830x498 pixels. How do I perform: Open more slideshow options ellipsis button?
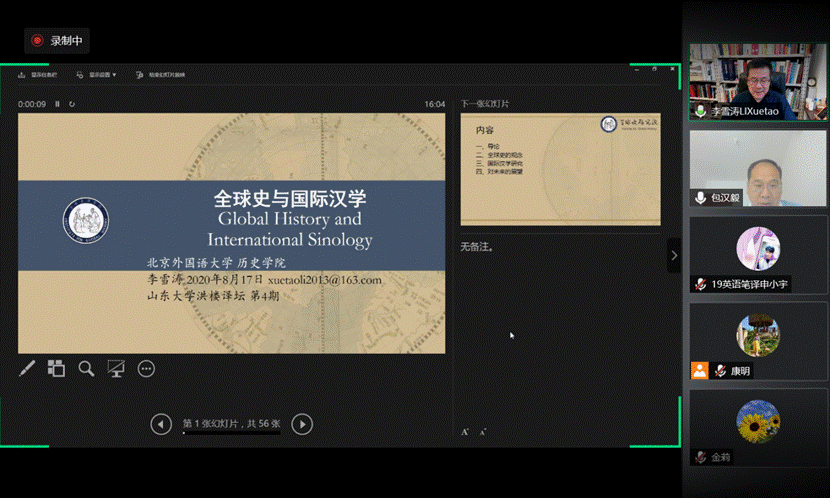[146, 369]
